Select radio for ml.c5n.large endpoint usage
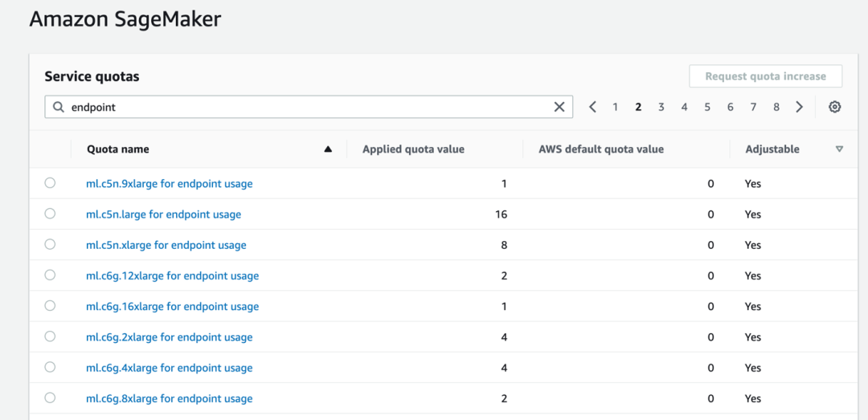 pyautogui.click(x=50, y=214)
